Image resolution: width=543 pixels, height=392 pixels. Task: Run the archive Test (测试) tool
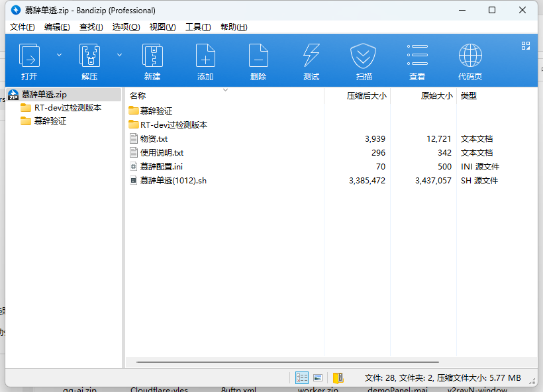[x=311, y=56]
